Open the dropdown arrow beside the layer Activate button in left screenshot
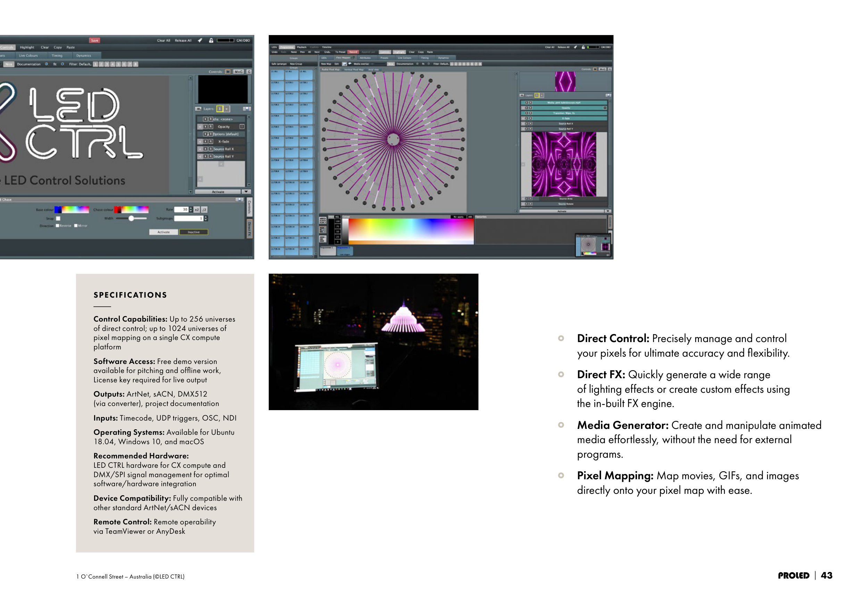The image size is (868, 614). (246, 192)
